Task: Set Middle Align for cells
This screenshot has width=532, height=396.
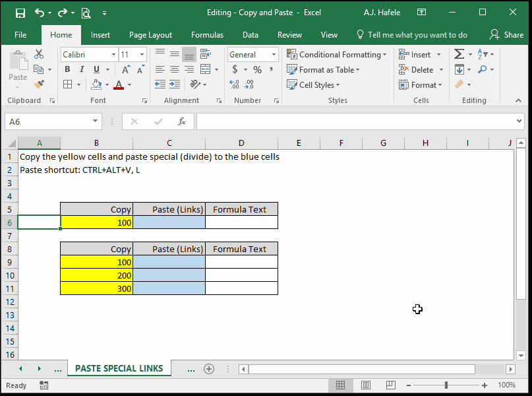Action: pos(175,54)
